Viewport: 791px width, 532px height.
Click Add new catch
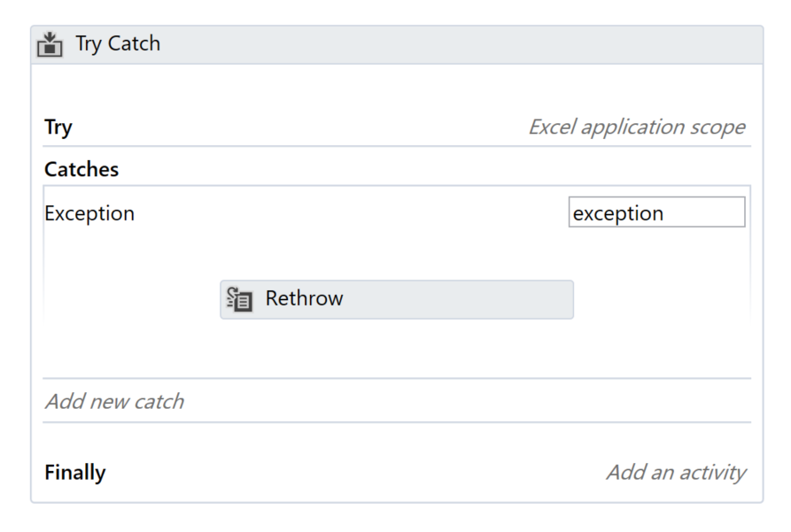pos(114,402)
